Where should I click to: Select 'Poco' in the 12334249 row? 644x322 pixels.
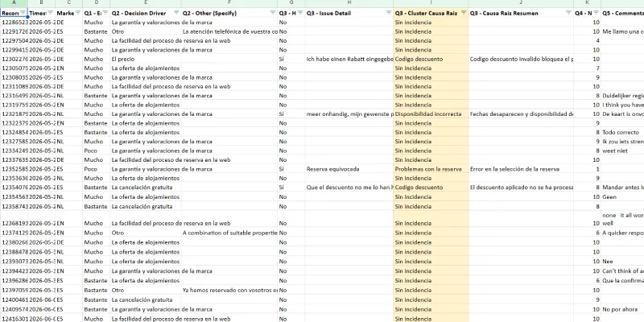point(96,151)
